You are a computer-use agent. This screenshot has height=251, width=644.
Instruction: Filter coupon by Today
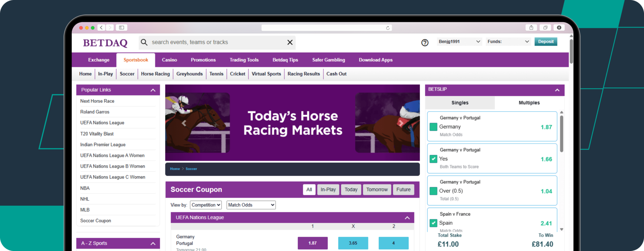351,190
